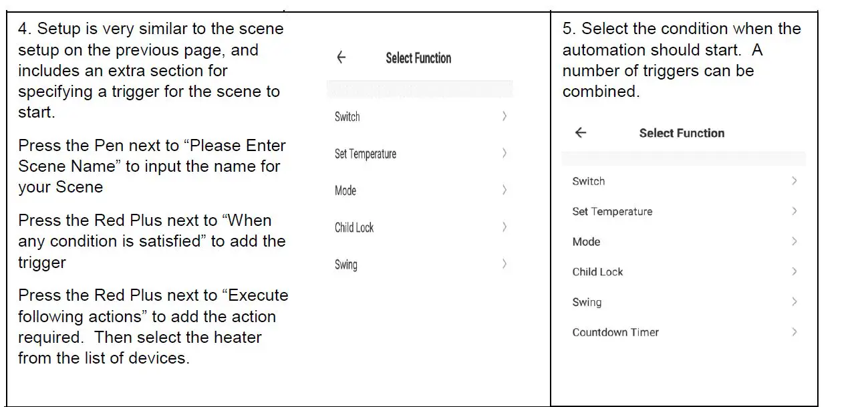This screenshot has height=407, width=868.
Task: Select Mode in right function list
Action: 586,242
